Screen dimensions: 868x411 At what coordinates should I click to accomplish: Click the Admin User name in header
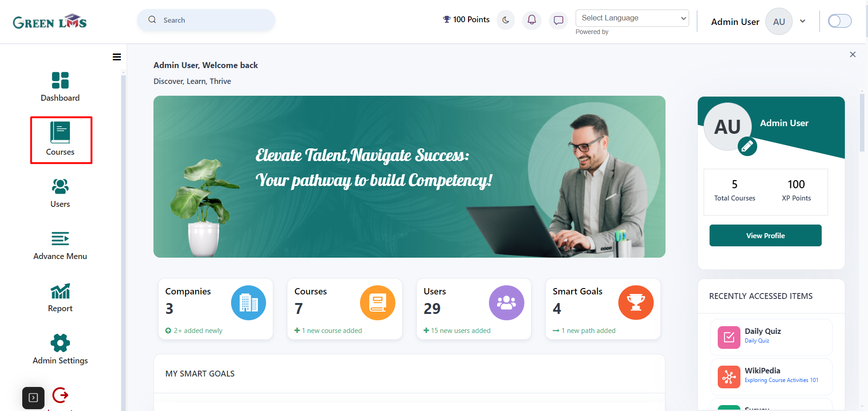pos(735,22)
